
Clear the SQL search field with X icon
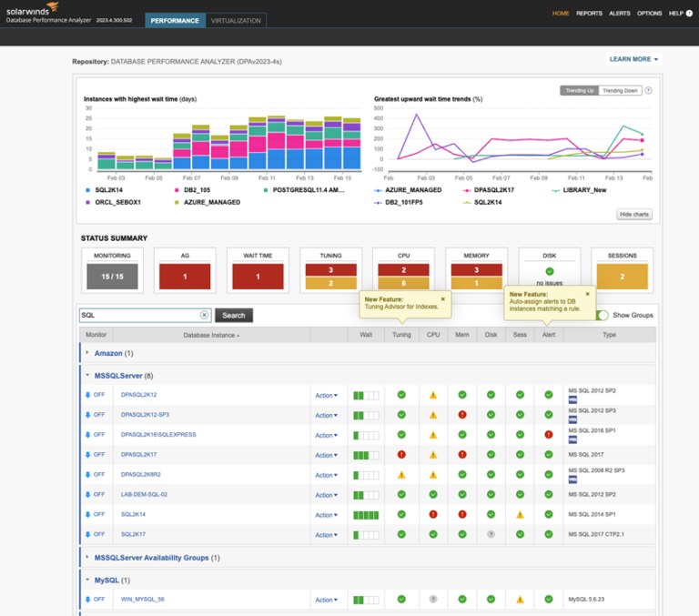pyautogui.click(x=204, y=315)
